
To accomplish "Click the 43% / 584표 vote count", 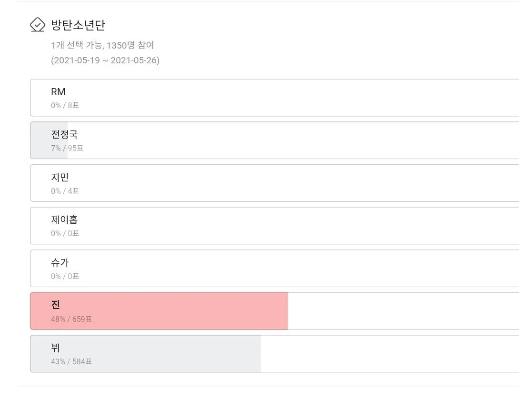I will (x=71, y=362).
